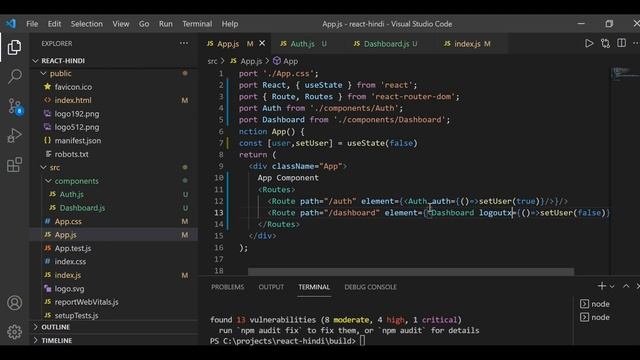
Task: Open the File menu
Action: pos(32,24)
